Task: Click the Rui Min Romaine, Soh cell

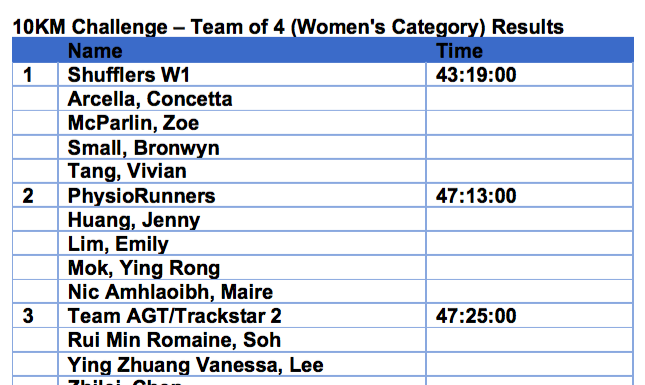Action: point(242,340)
